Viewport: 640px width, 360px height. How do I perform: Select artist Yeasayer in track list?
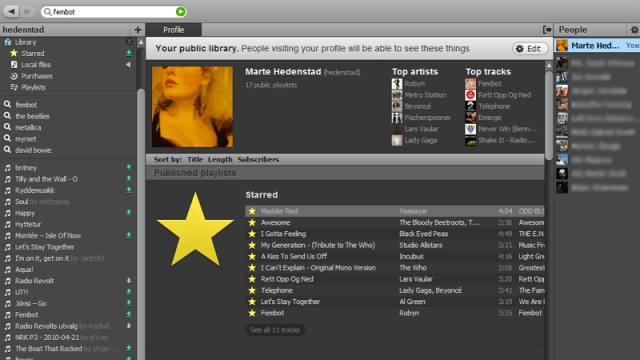point(413,211)
